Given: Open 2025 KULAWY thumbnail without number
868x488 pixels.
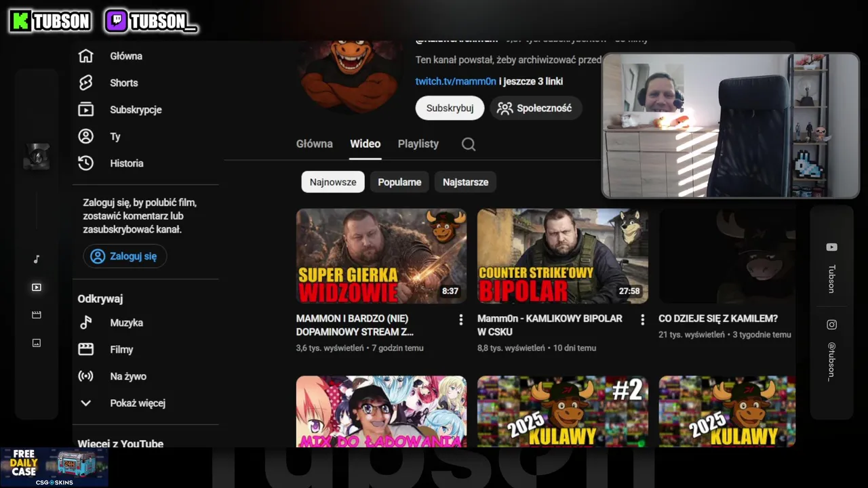Looking at the screenshot, I should (727, 411).
